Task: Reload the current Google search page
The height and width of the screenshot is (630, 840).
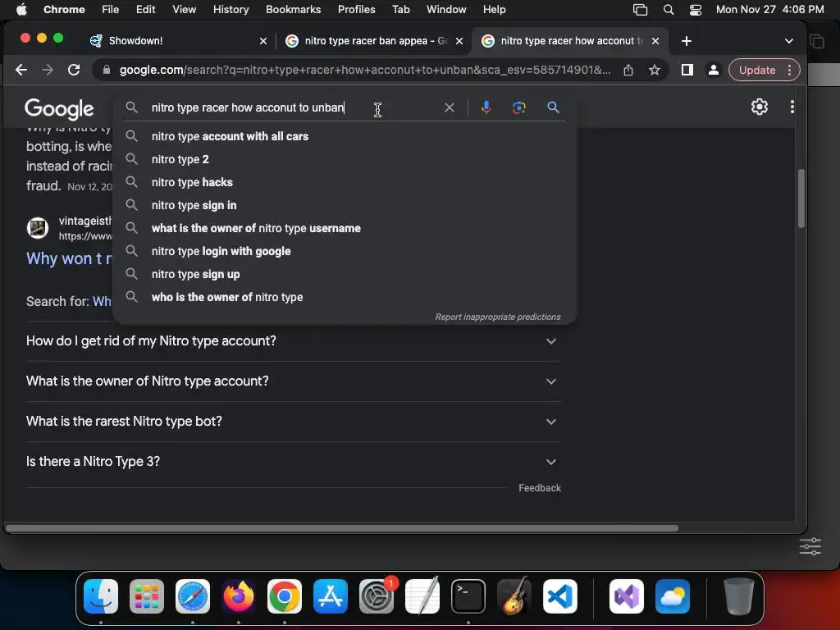Action: 74,70
